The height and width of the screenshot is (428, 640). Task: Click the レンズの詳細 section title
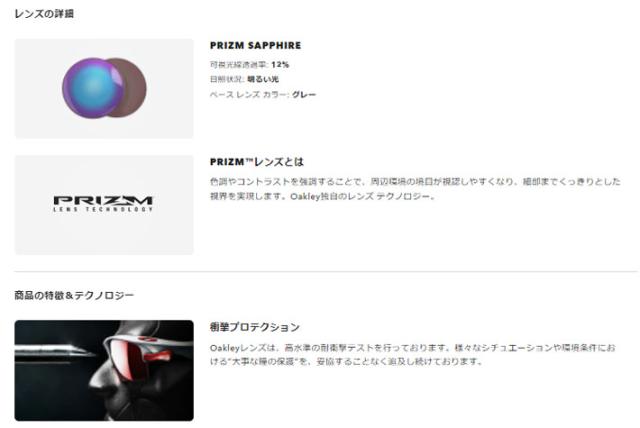pos(44,14)
